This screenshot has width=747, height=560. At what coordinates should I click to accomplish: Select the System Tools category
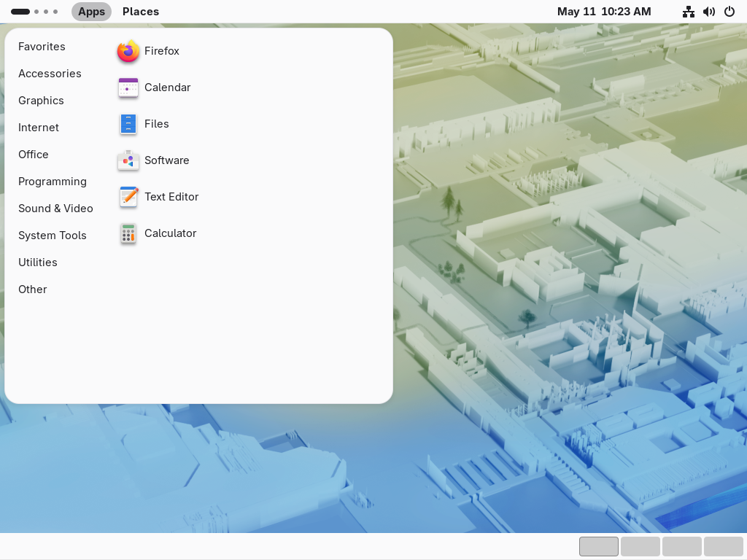(x=53, y=236)
